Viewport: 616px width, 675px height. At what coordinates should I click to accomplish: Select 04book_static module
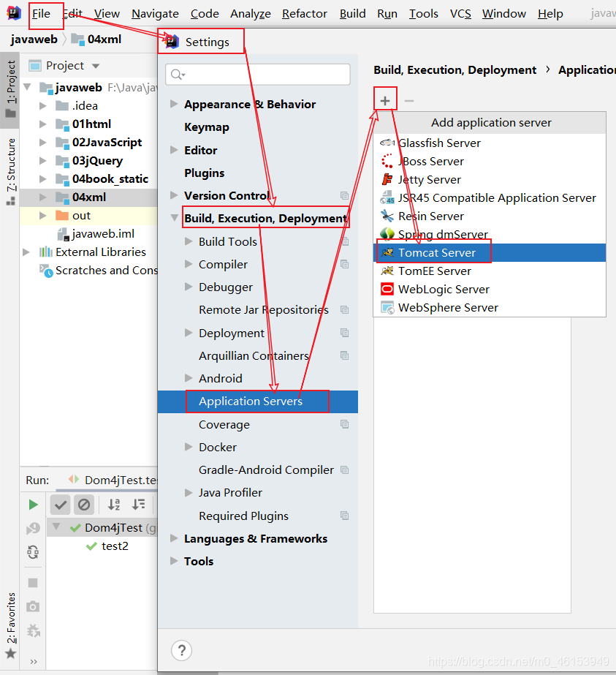pos(110,178)
